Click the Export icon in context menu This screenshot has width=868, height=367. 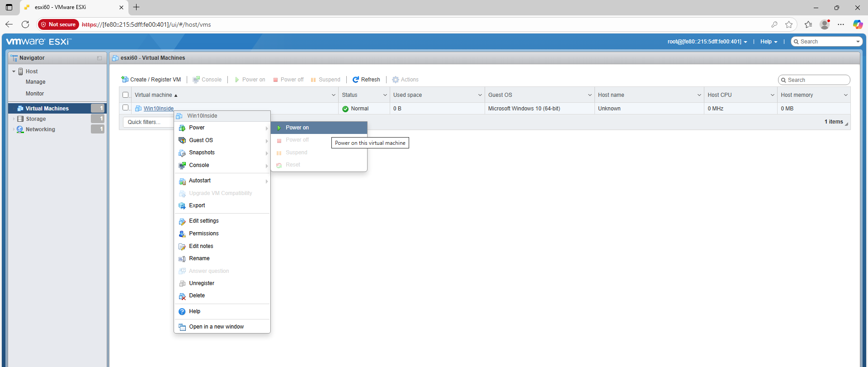182,206
